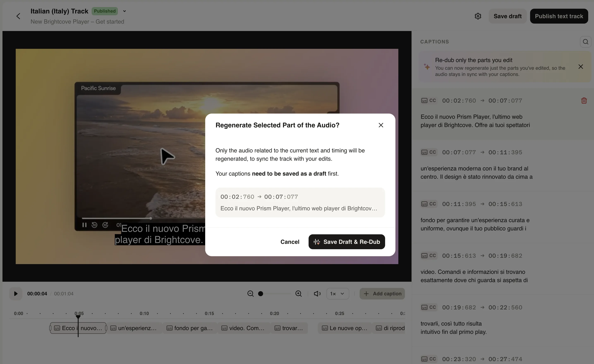Select the 'trovar…' timeline clip
Viewport: 594px width, 364px height.
(x=289, y=328)
